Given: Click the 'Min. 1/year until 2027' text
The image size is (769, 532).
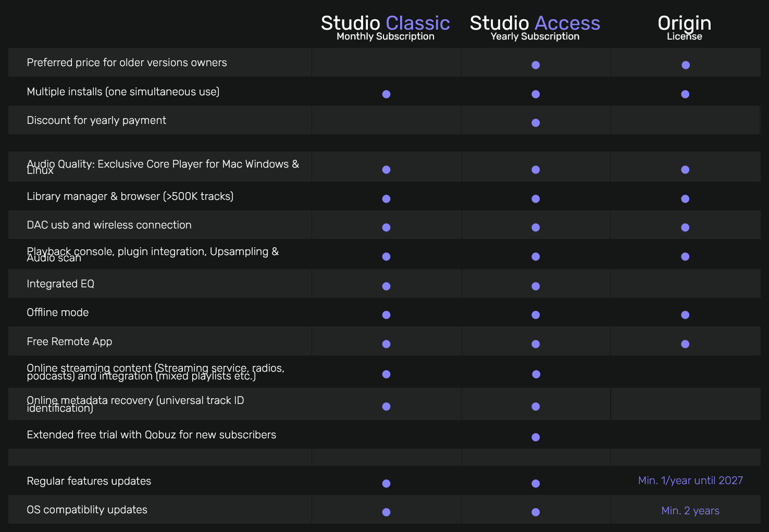Looking at the screenshot, I should tap(690, 480).
